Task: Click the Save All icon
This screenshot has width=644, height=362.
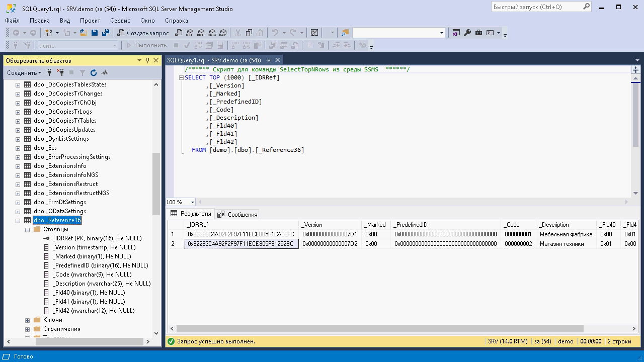Action: click(105, 33)
